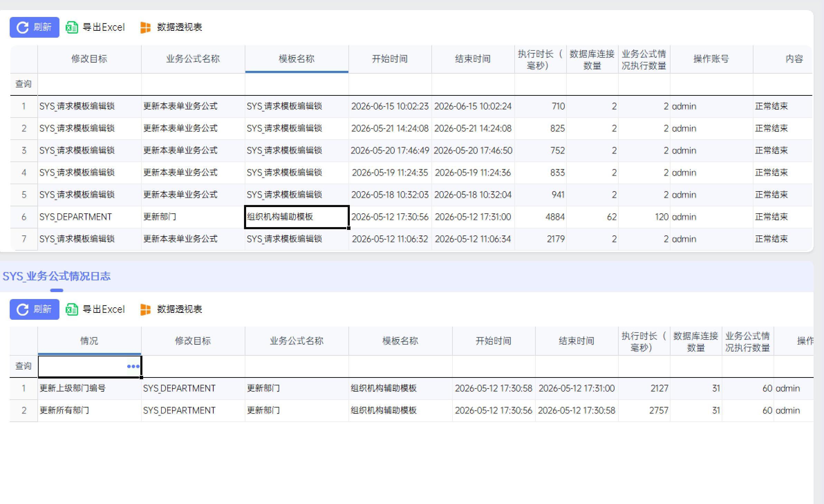Click top table 开始时间 query filter field
824x504 pixels.
pyautogui.click(x=390, y=84)
